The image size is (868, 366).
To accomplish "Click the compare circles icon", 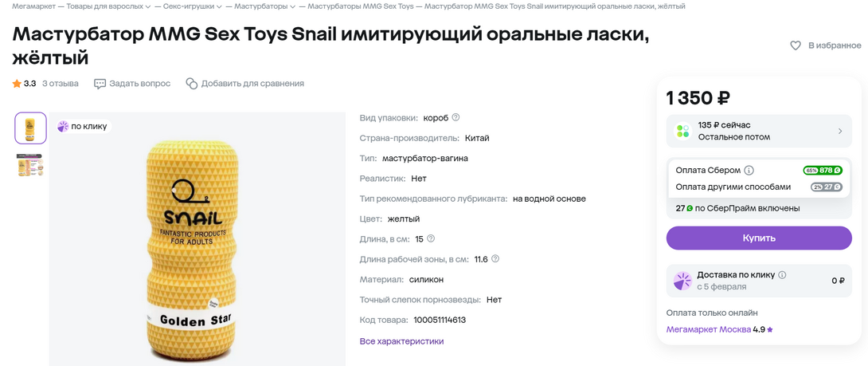I will coord(192,84).
